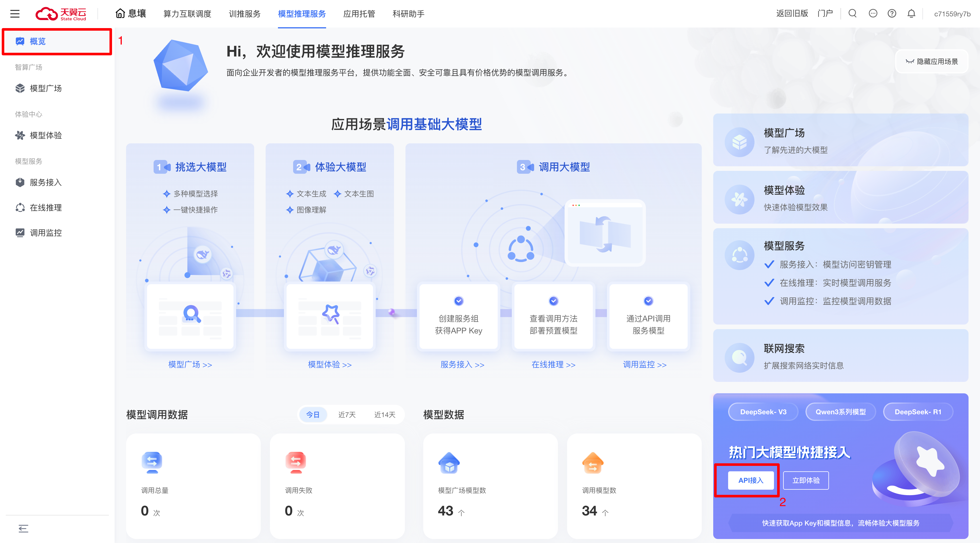The image size is (980, 543).
Task: Click the search magnifier icon
Action: coord(852,14)
